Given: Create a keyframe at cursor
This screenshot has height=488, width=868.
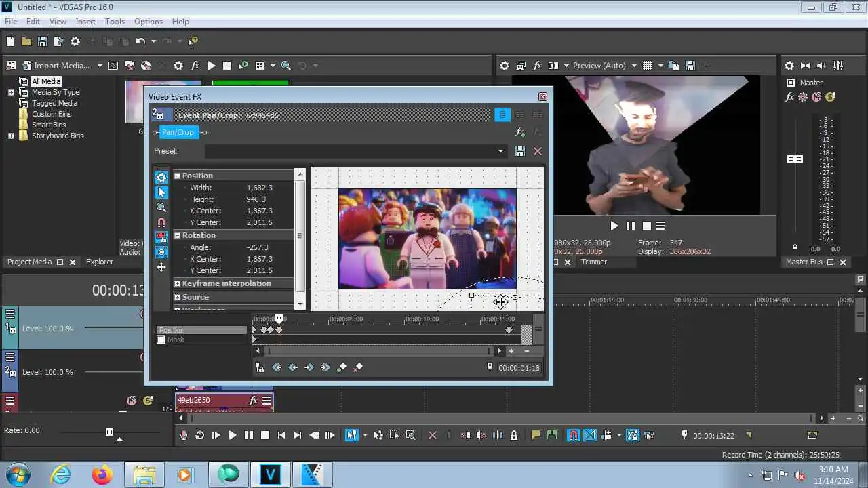Looking at the screenshot, I should coord(342,367).
